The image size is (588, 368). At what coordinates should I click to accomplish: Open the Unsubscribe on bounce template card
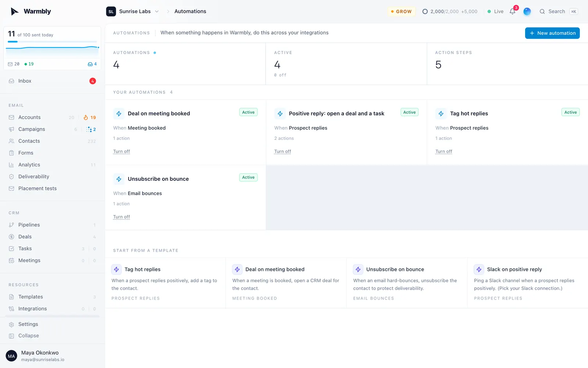[407, 283]
